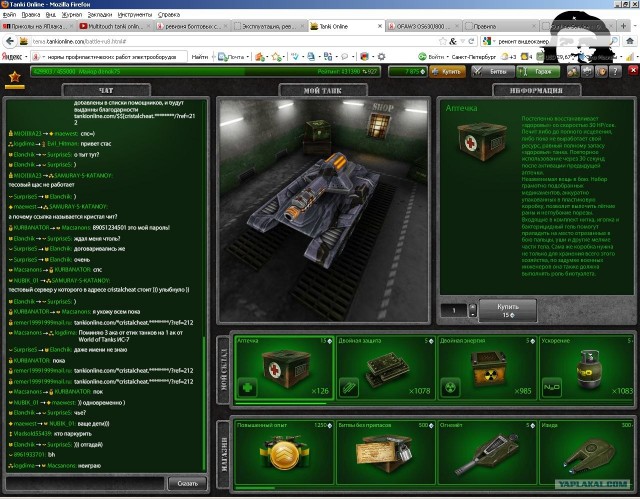Select Аптечка item in Мой склад
640x499 pixels.
coord(284,368)
